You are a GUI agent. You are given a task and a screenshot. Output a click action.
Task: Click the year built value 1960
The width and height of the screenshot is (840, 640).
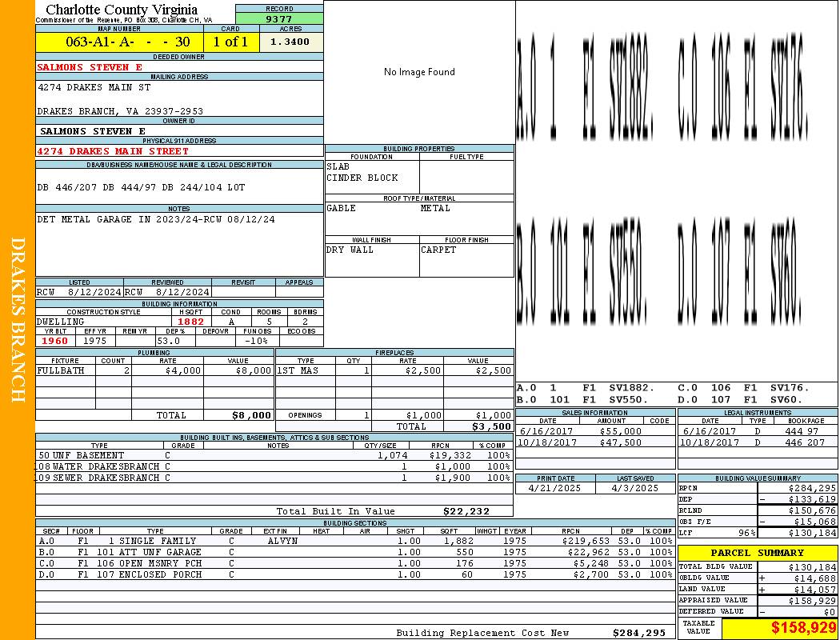[x=55, y=341]
